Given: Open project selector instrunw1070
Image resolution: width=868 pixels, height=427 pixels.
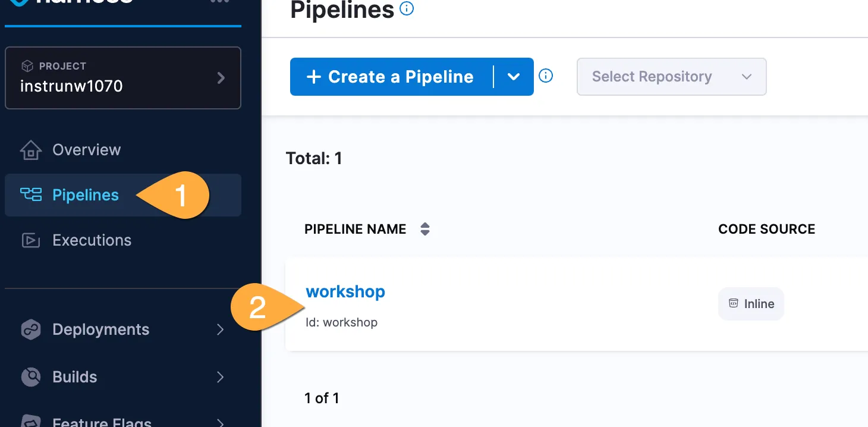Looking at the screenshot, I should (x=122, y=78).
